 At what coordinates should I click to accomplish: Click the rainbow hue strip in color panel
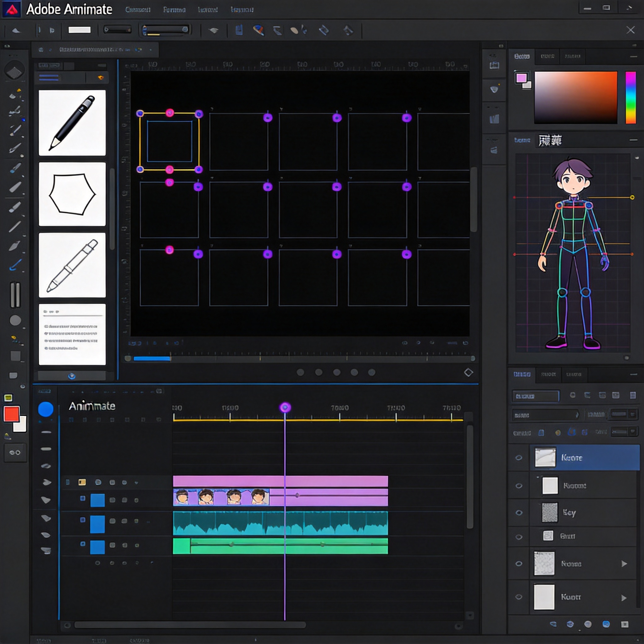pyautogui.click(x=631, y=97)
